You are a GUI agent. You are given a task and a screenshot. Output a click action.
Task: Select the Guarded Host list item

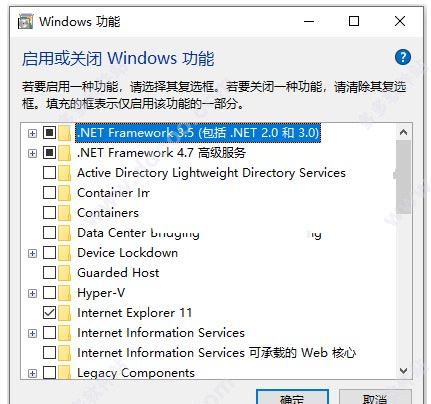(118, 273)
